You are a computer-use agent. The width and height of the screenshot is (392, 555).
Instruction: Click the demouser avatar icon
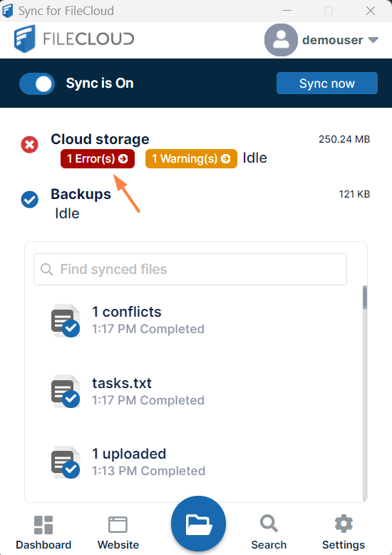[x=281, y=40]
